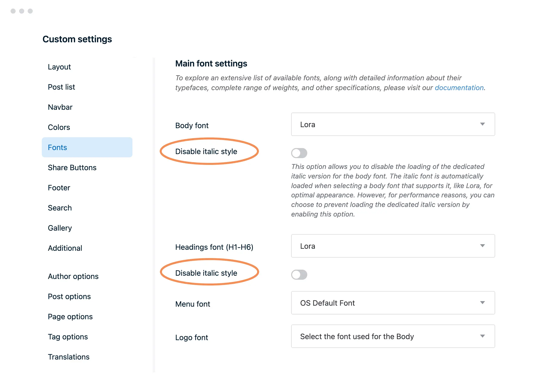544x392 pixels.
Task: Open the Colors settings section
Action: 59,127
